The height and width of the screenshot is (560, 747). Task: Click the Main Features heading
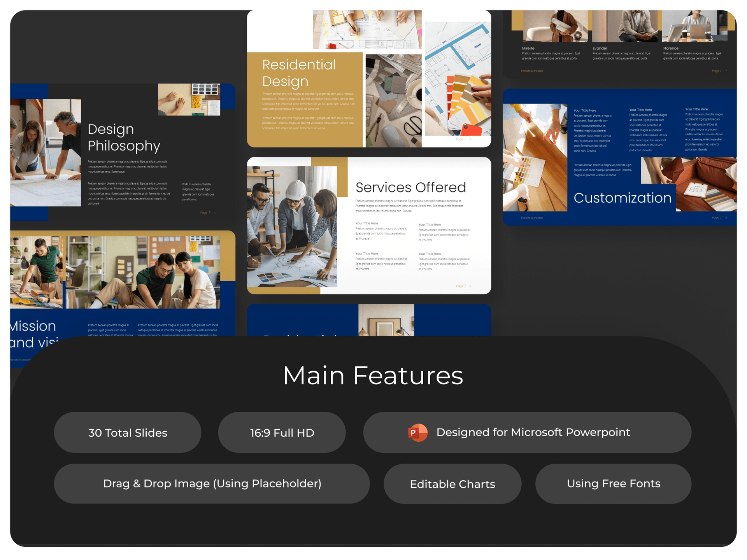373,376
